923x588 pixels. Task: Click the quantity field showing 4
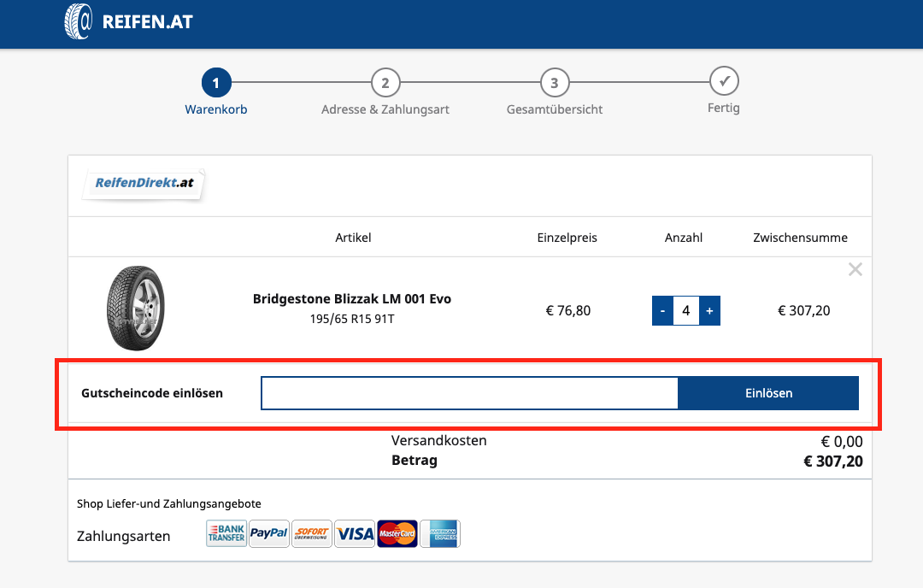685,311
